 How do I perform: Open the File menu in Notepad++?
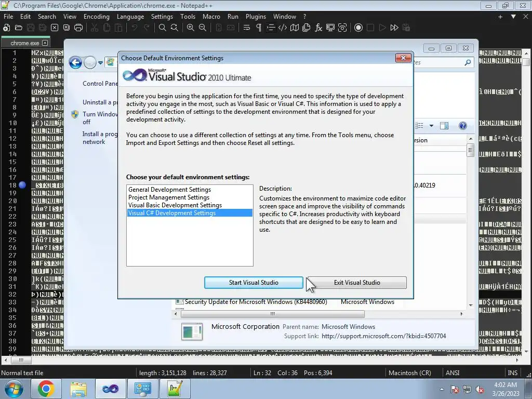click(x=8, y=16)
